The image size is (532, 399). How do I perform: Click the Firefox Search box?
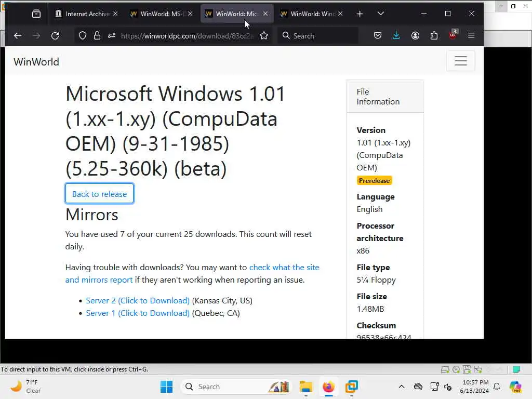click(x=318, y=36)
